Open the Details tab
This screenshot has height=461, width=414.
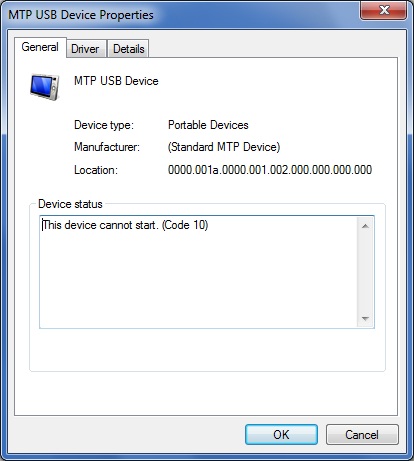128,49
